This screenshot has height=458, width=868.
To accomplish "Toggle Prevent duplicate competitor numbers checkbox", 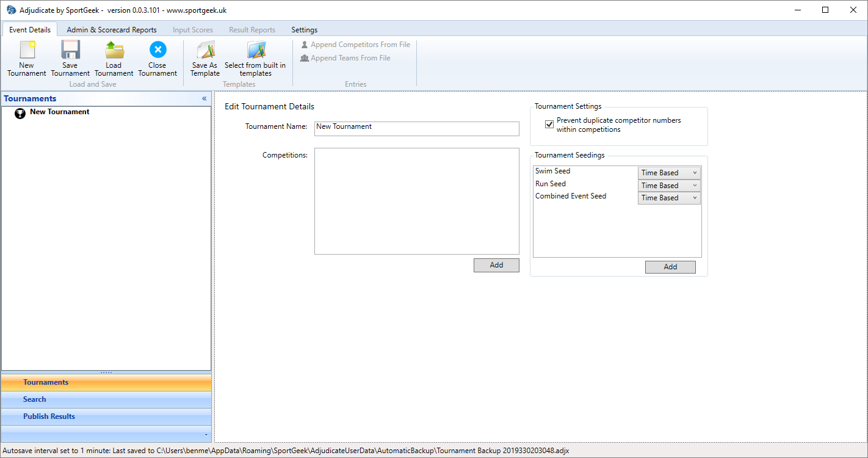I will click(549, 125).
